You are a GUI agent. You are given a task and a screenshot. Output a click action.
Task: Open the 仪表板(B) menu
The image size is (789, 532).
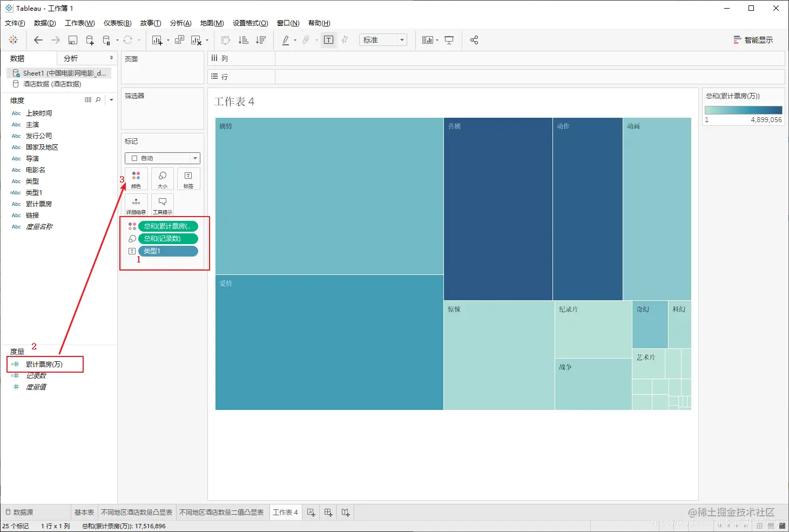[x=118, y=23]
